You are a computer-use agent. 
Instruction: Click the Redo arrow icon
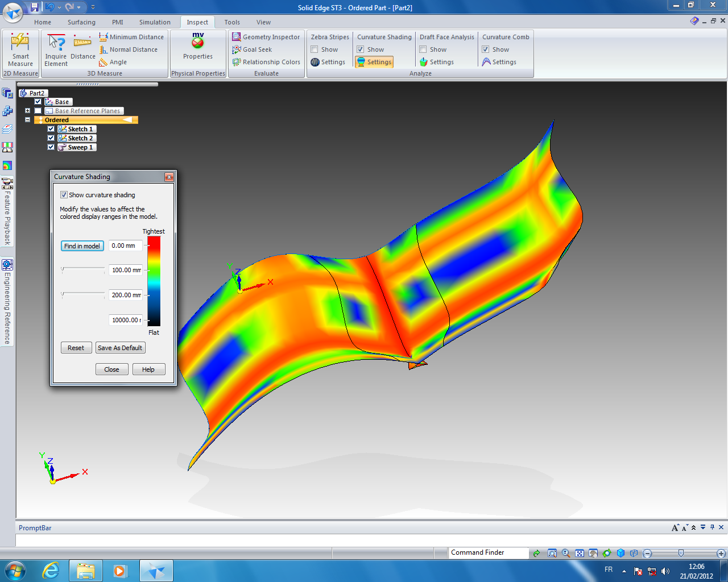[x=69, y=7]
